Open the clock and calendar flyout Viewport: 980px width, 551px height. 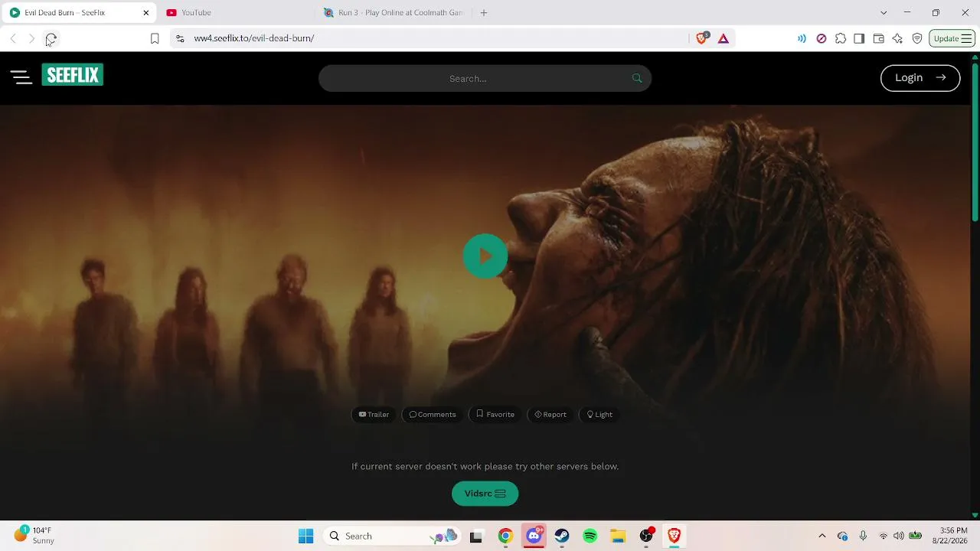[949, 536]
